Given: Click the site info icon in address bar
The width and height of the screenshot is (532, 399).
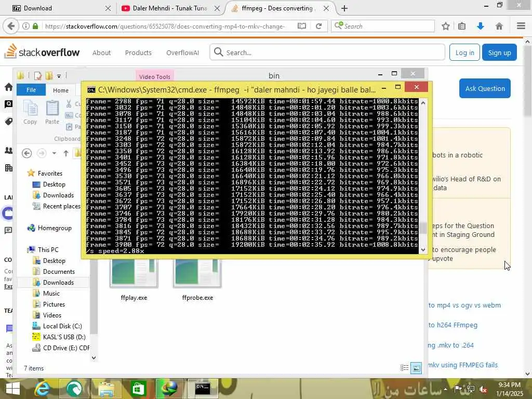Looking at the screenshot, I should point(26,26).
